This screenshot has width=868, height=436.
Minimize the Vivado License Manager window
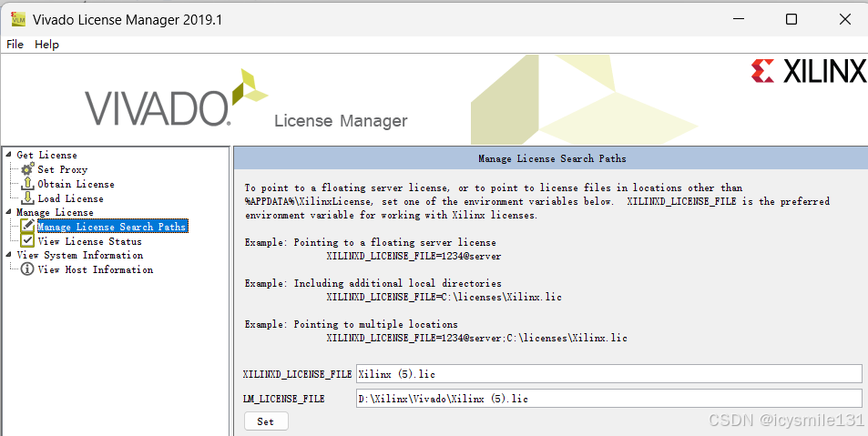point(739,19)
